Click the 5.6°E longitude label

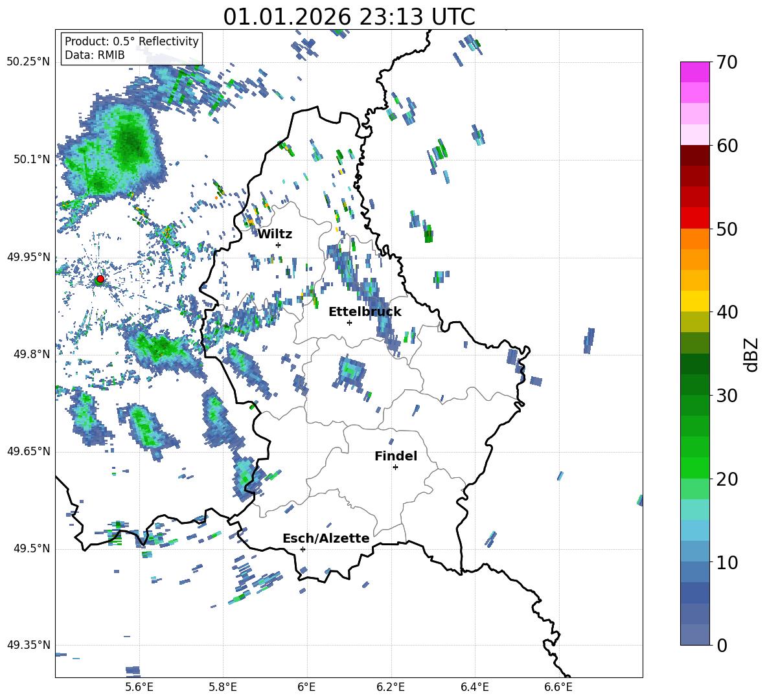tap(139, 687)
